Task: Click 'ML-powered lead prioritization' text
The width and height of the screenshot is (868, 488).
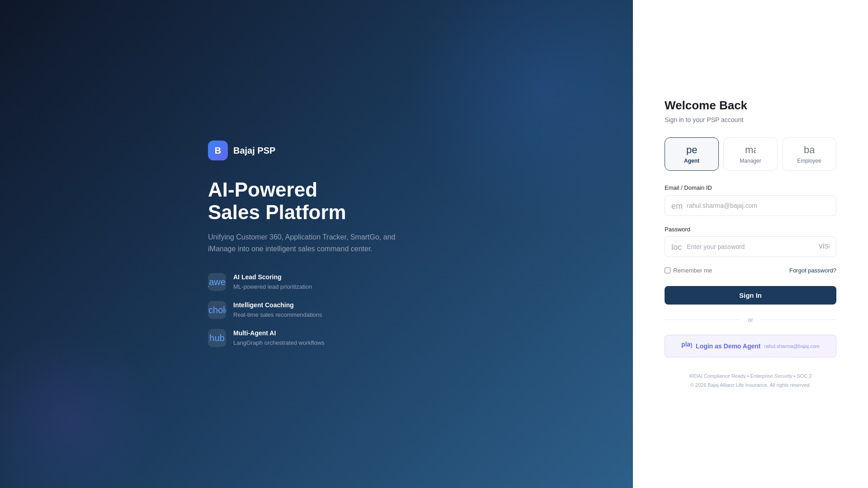Action: point(273,287)
